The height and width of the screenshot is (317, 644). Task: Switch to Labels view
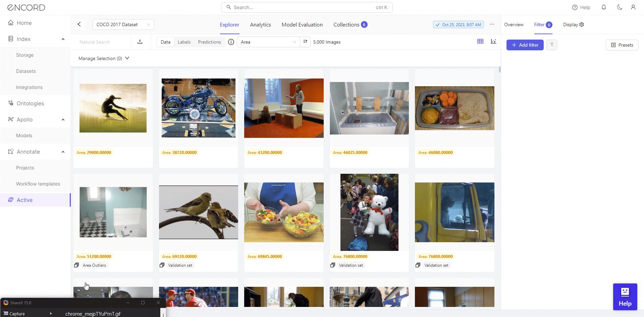tap(184, 42)
